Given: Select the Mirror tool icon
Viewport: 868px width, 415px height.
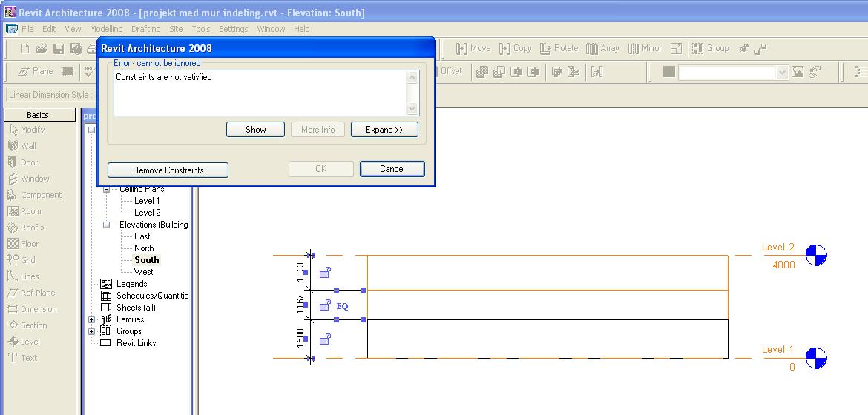Looking at the screenshot, I should tap(634, 49).
